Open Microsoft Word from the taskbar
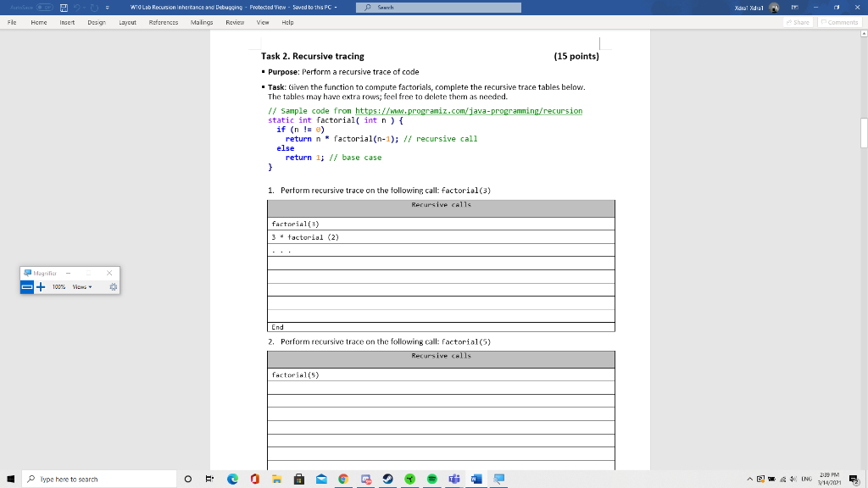Viewport: 868px width, 488px height. point(476,479)
